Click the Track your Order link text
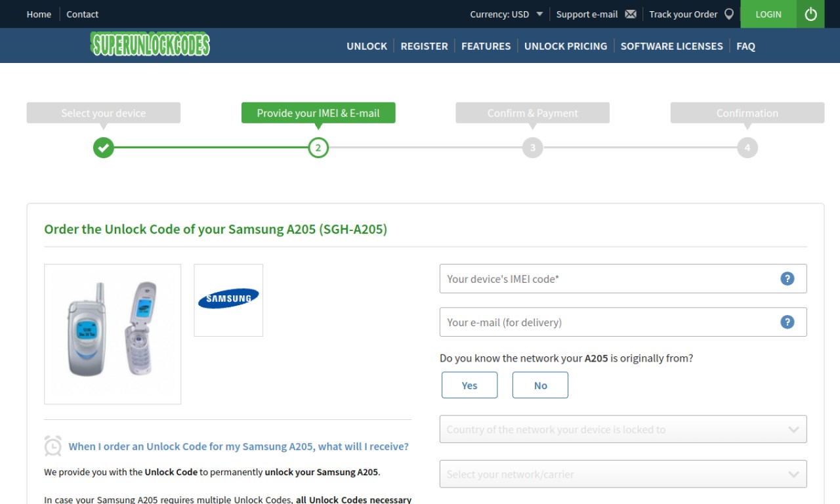The width and height of the screenshot is (840, 504). (x=683, y=14)
